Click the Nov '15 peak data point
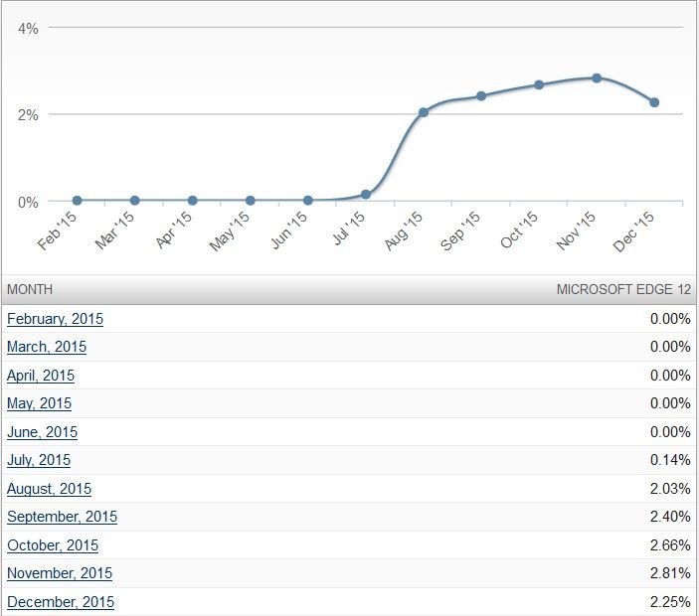This screenshot has height=616, width=699. (x=597, y=77)
